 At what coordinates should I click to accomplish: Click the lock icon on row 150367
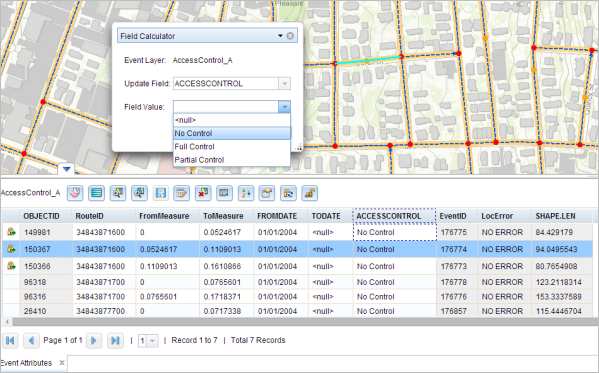(x=11, y=249)
